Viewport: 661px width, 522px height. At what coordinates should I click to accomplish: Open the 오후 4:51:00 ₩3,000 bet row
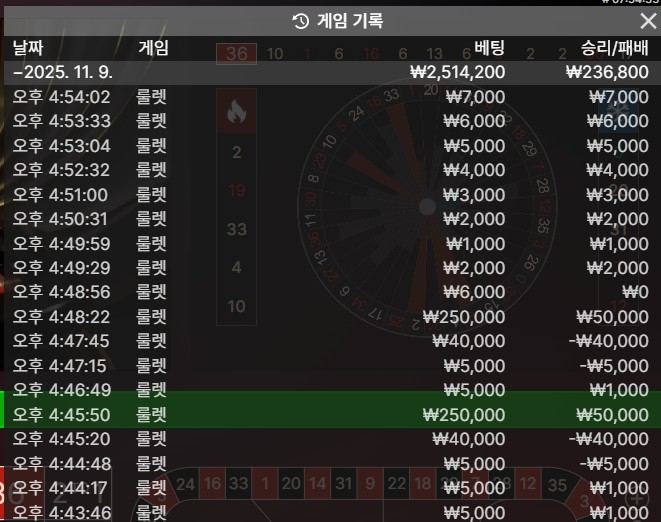tap(330, 194)
